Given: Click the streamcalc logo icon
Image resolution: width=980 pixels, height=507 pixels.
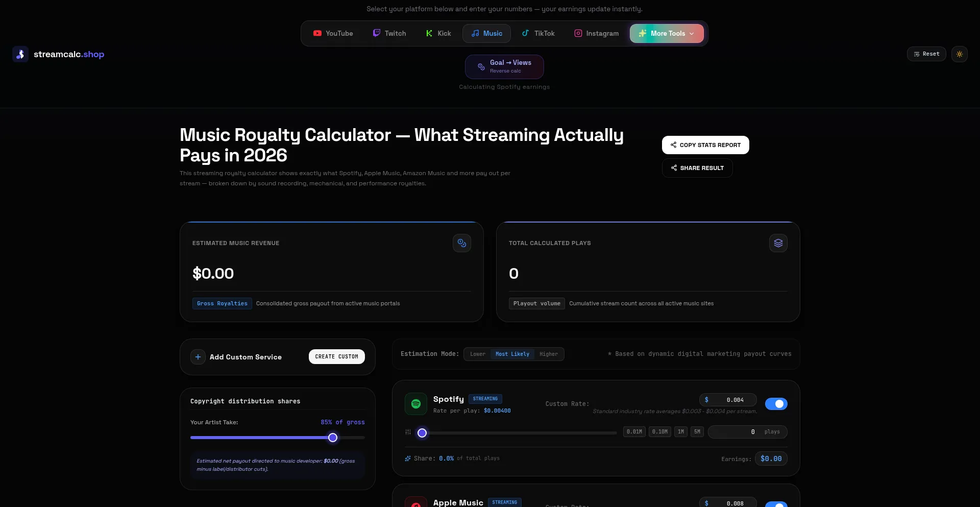Looking at the screenshot, I should pos(20,54).
